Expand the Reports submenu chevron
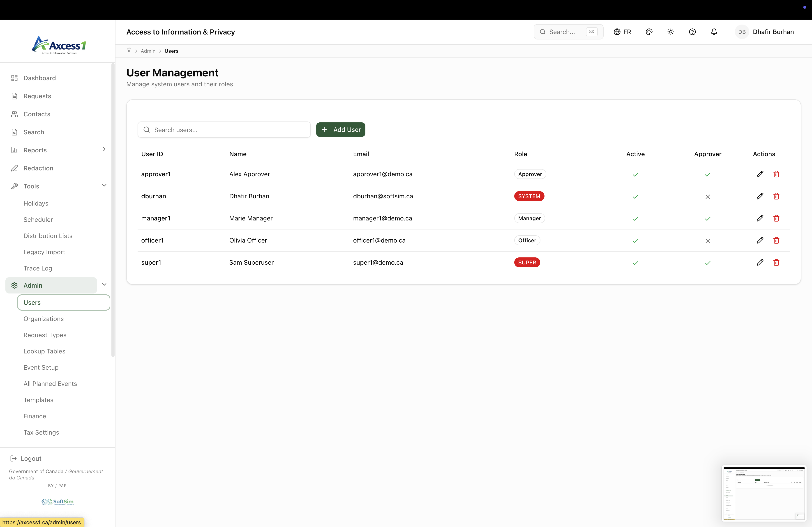Image resolution: width=812 pixels, height=527 pixels. point(104,149)
